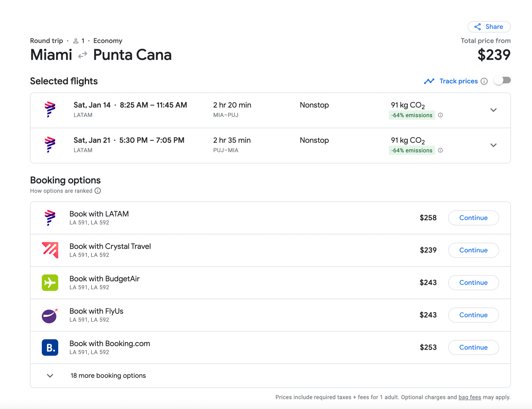This screenshot has width=532, height=409.
Task: Click the Round trip label
Action: (46, 41)
